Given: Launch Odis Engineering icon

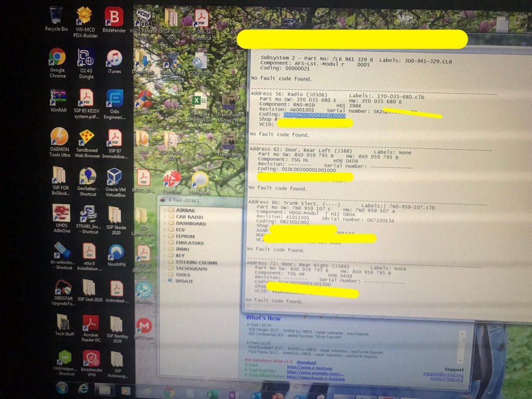Looking at the screenshot, I should tap(114, 104).
